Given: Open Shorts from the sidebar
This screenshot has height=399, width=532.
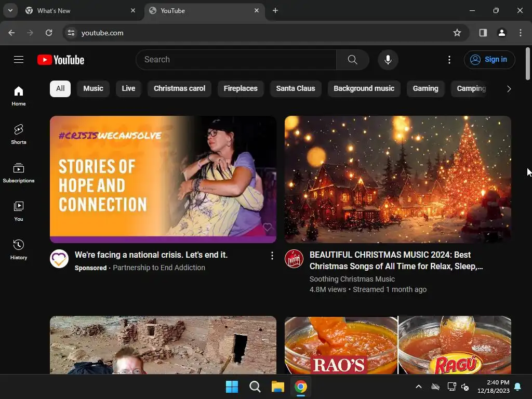Looking at the screenshot, I should point(19,135).
